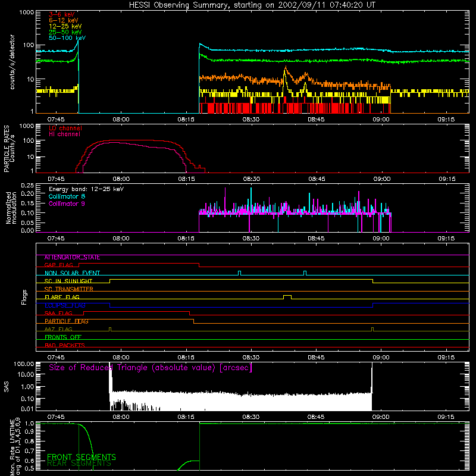Click the counts/s/detector axis label
The image size is (476, 476).
(12, 62)
